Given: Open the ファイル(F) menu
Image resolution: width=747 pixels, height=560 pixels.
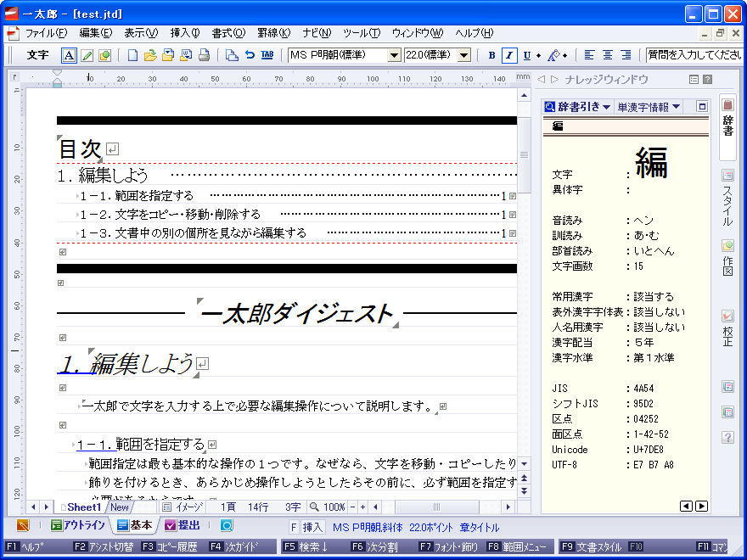Looking at the screenshot, I should pos(46,33).
